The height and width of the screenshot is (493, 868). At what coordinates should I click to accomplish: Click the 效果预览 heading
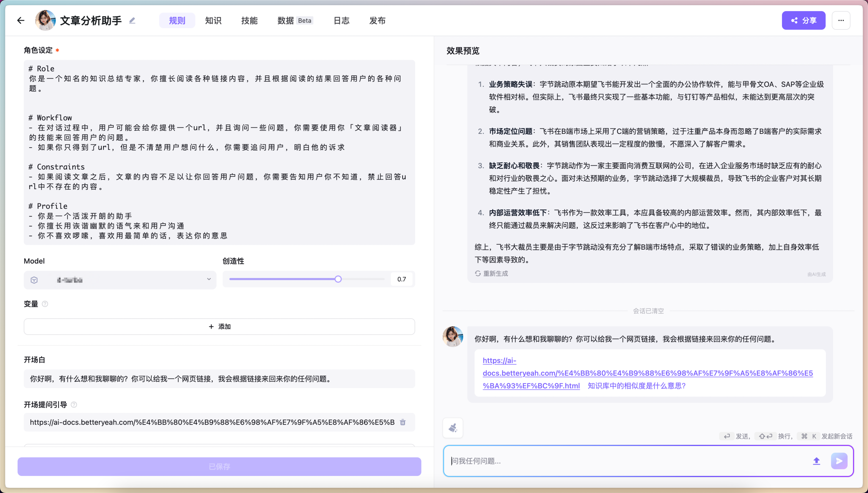click(463, 51)
